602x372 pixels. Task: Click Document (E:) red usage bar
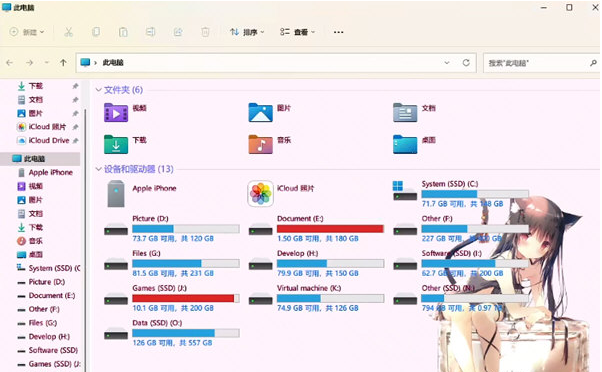click(x=330, y=229)
